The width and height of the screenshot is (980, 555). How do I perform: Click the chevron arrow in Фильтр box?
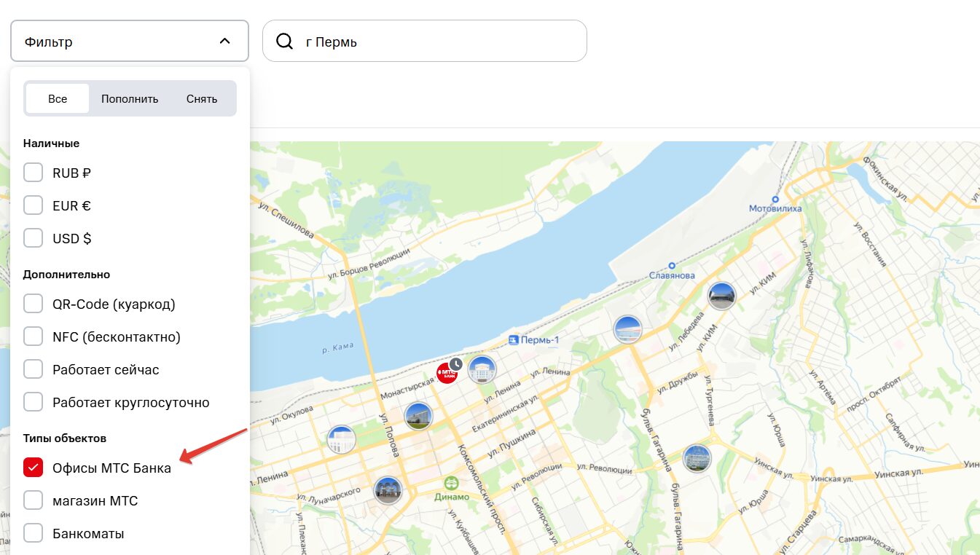pyautogui.click(x=224, y=42)
